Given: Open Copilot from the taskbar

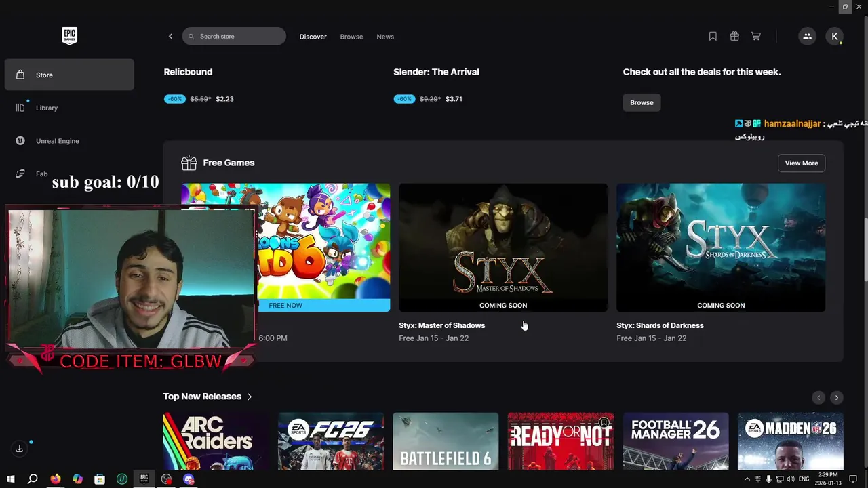Looking at the screenshot, I should coord(77,479).
